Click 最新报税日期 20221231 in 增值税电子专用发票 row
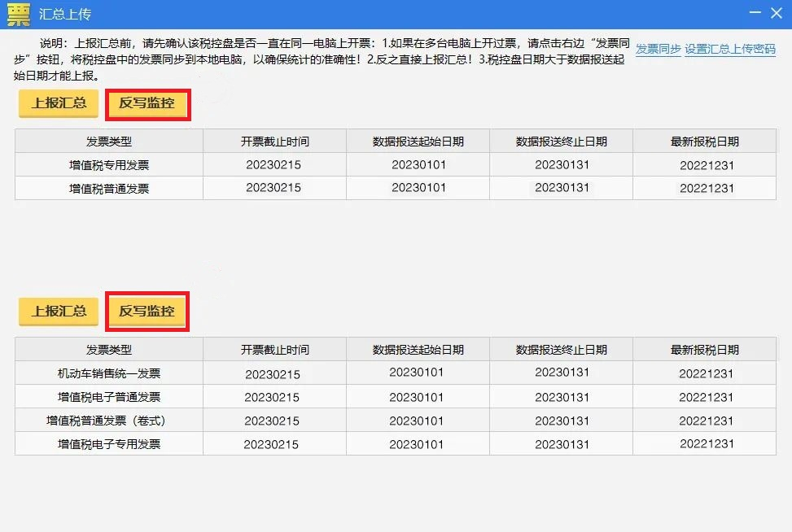Image resolution: width=792 pixels, height=532 pixels. coord(707,443)
